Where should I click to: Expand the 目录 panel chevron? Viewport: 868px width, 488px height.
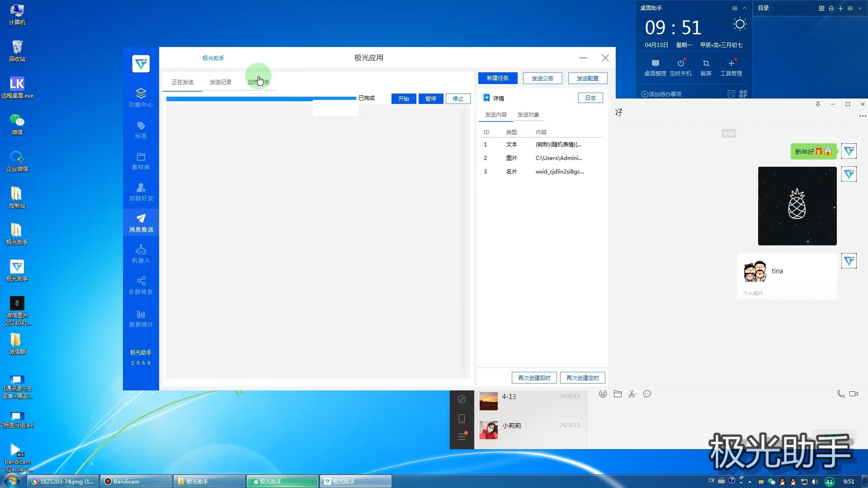(859, 8)
